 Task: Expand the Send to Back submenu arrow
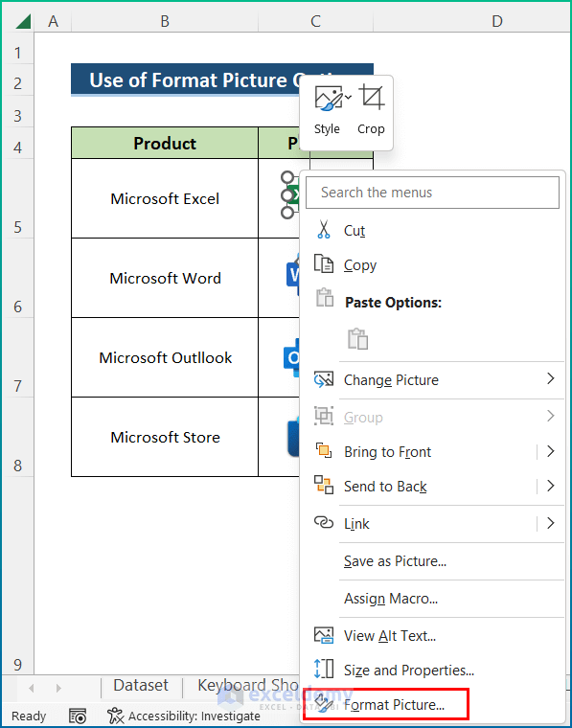(x=551, y=486)
